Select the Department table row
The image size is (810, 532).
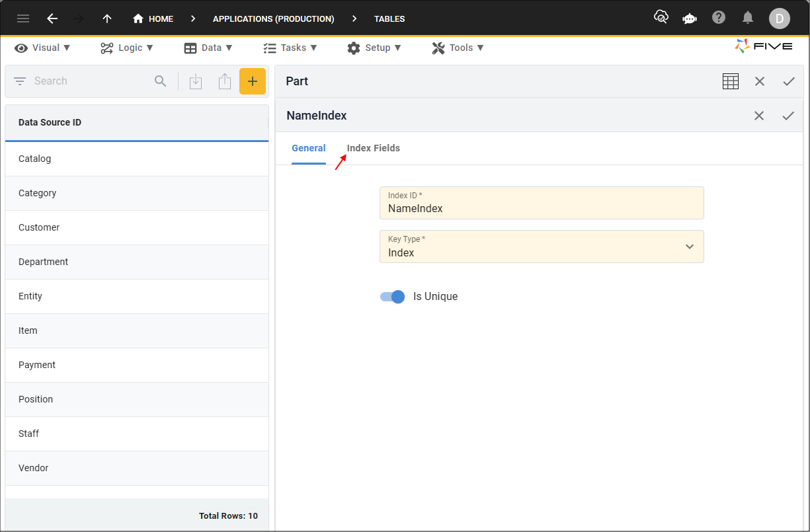pos(137,262)
